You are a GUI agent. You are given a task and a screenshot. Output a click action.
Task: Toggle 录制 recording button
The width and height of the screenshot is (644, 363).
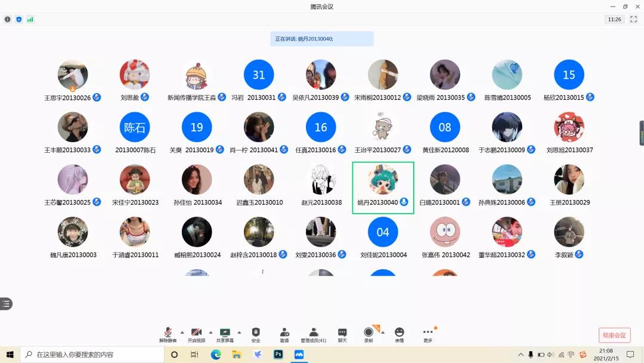coord(369,334)
